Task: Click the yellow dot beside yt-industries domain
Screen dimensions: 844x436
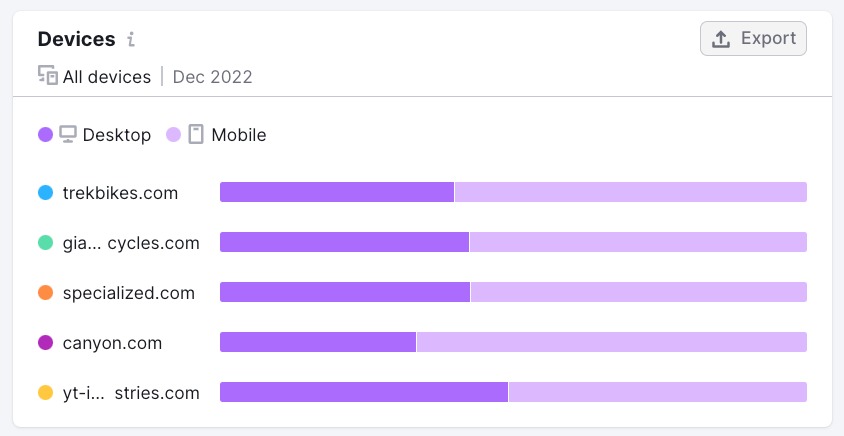Action: tap(45, 392)
